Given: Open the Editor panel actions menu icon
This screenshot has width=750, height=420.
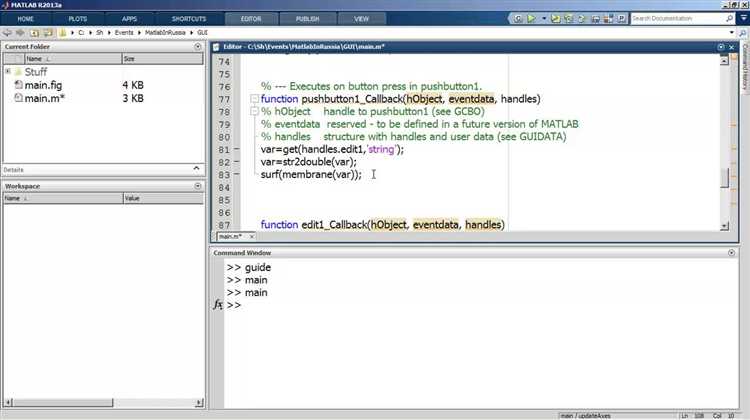Looking at the screenshot, I should [721, 47].
